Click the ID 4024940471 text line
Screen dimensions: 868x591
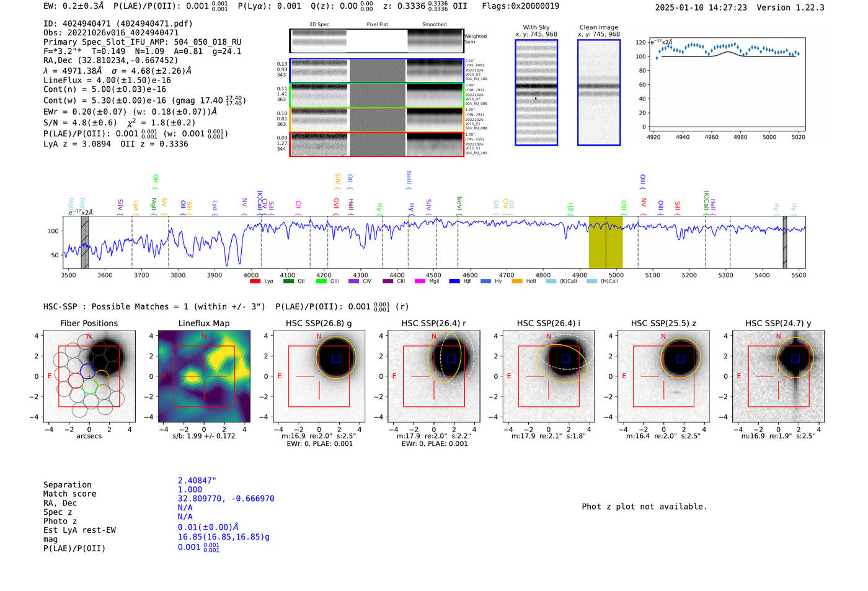pyautogui.click(x=118, y=24)
